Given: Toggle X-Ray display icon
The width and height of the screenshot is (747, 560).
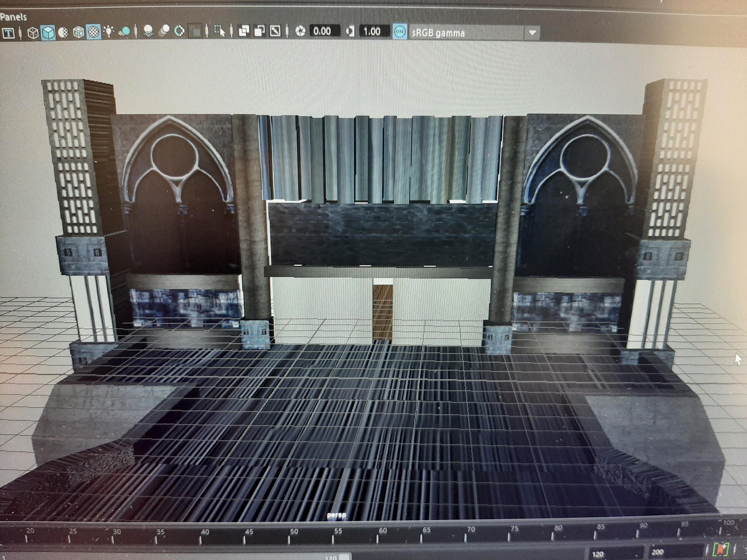Looking at the screenshot, I should click(244, 31).
